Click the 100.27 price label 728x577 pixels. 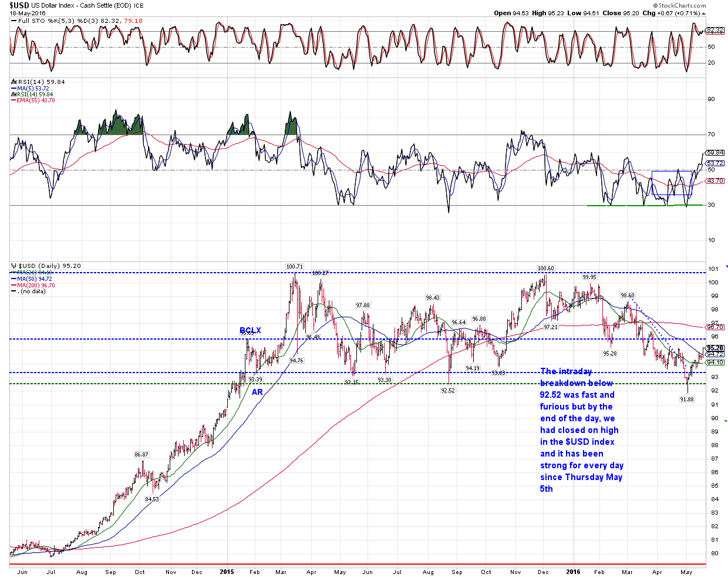point(320,273)
